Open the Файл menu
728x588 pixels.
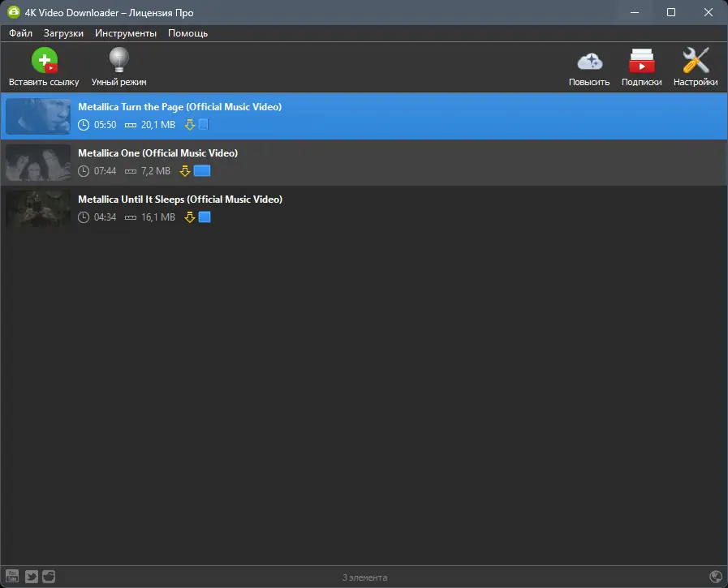[x=20, y=33]
